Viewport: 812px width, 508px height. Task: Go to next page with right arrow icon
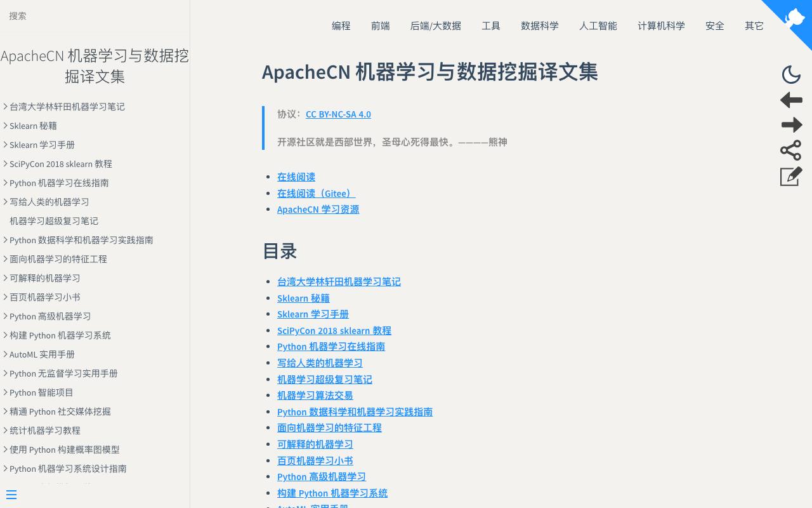791,124
